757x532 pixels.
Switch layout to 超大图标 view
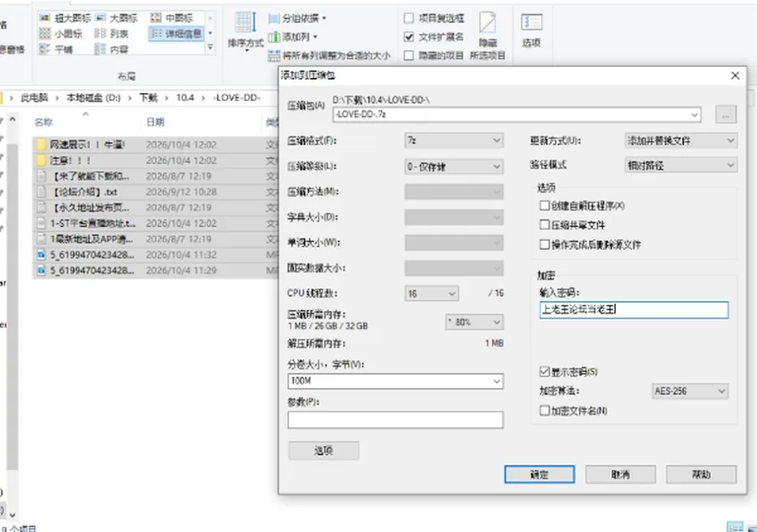tap(65, 18)
